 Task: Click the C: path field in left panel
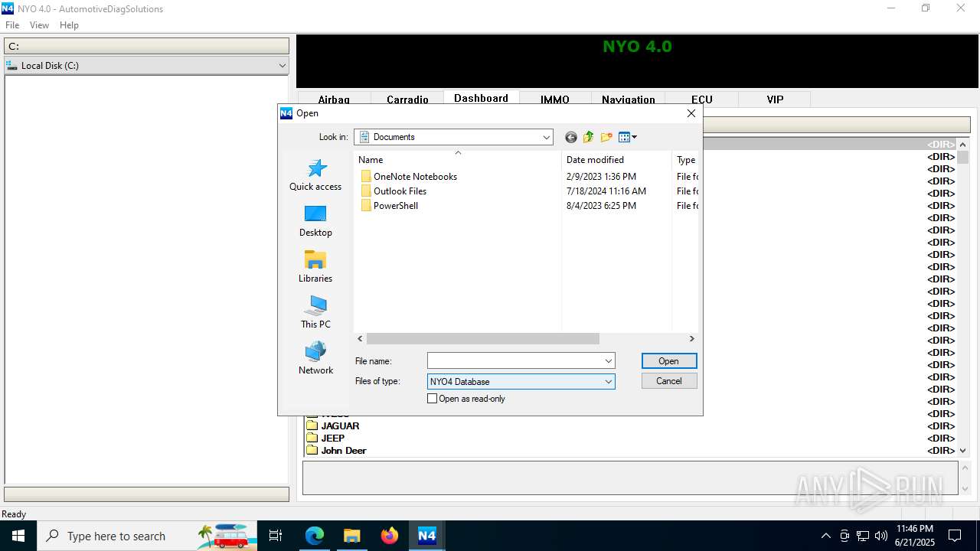[146, 46]
